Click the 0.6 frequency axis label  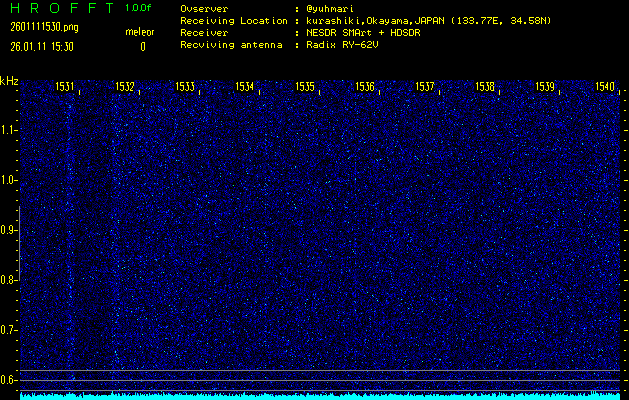coord(9,379)
